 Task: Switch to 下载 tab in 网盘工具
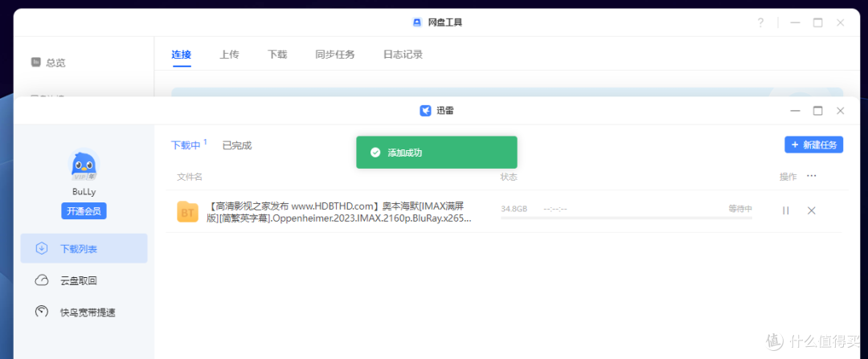pos(277,54)
